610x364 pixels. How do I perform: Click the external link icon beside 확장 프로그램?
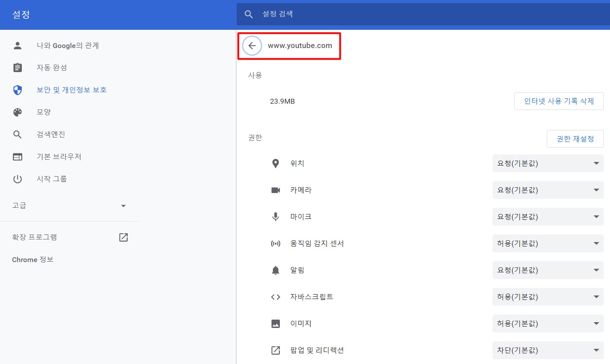(124, 237)
